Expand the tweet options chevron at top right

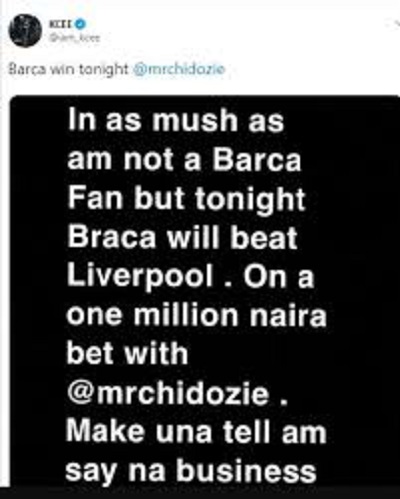coord(396,24)
